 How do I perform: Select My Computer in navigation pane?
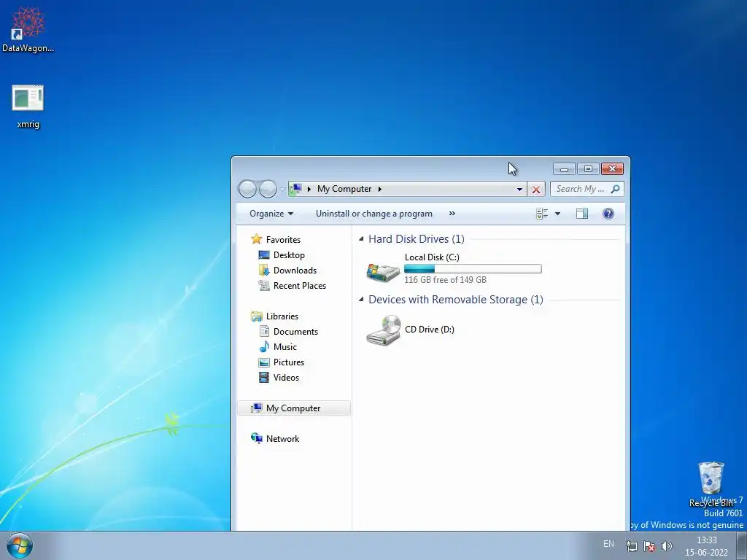click(293, 408)
